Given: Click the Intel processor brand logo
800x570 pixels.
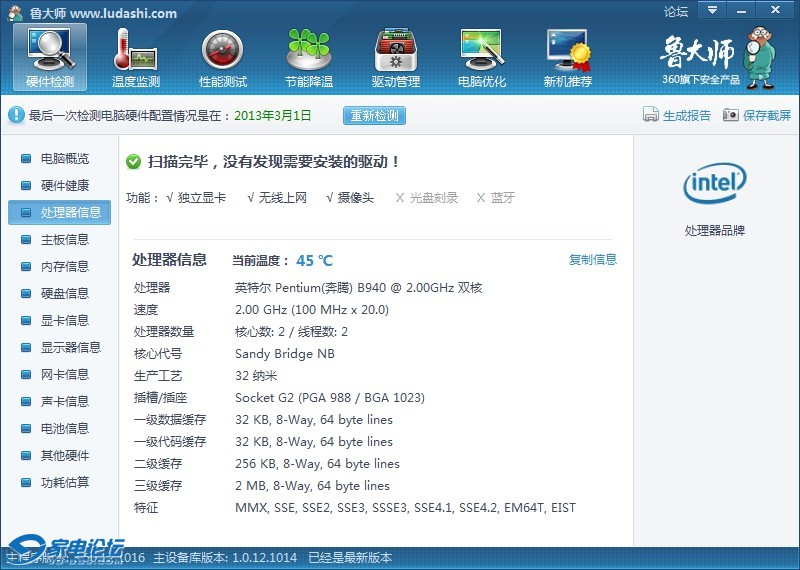Looking at the screenshot, I should (x=714, y=184).
